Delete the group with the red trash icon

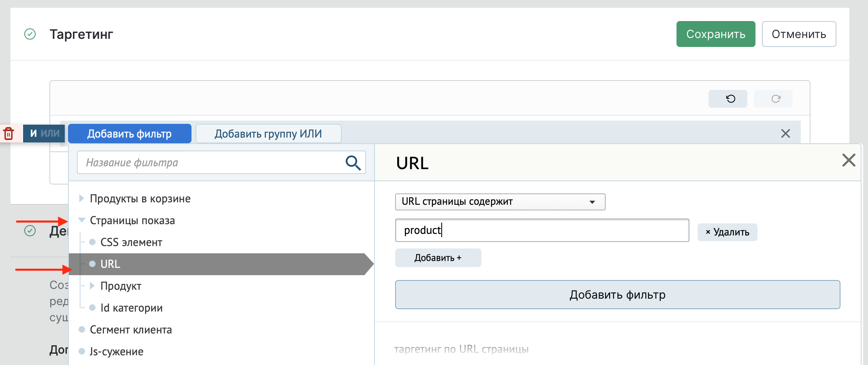click(9, 134)
